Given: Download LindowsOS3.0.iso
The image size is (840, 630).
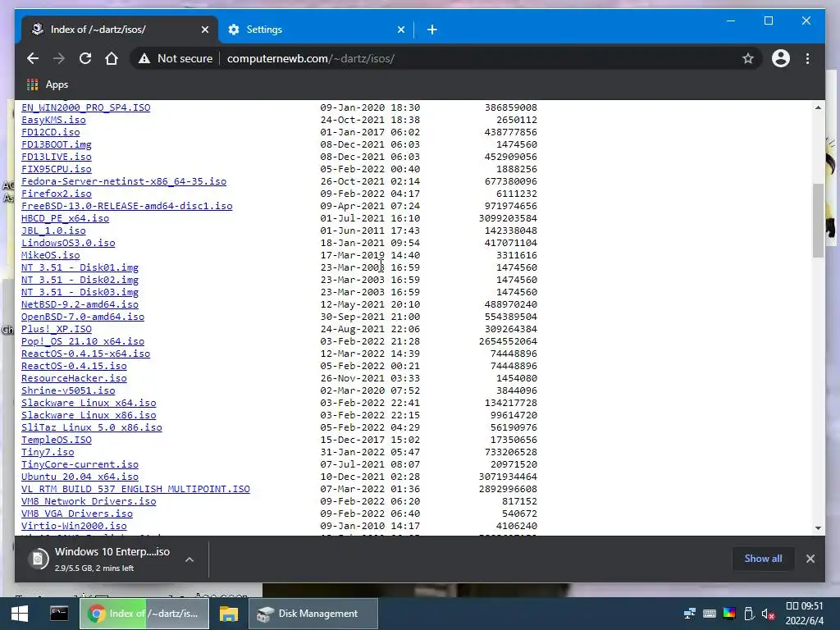Looking at the screenshot, I should pos(68,243).
